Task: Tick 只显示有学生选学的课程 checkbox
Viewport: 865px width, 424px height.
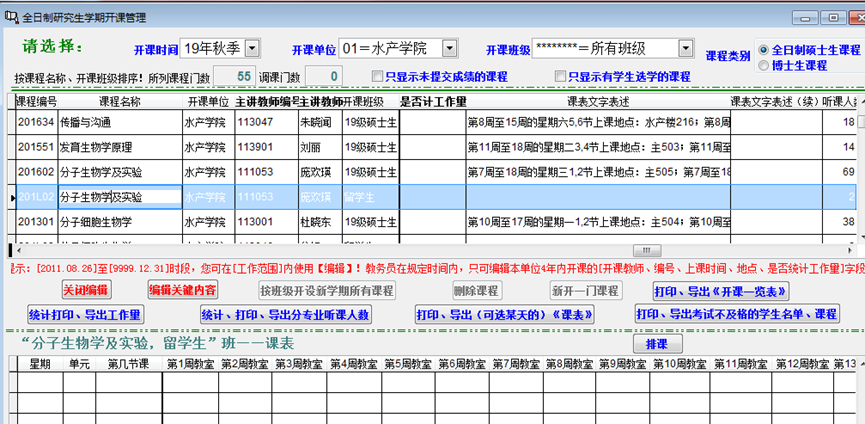Action: [561, 77]
